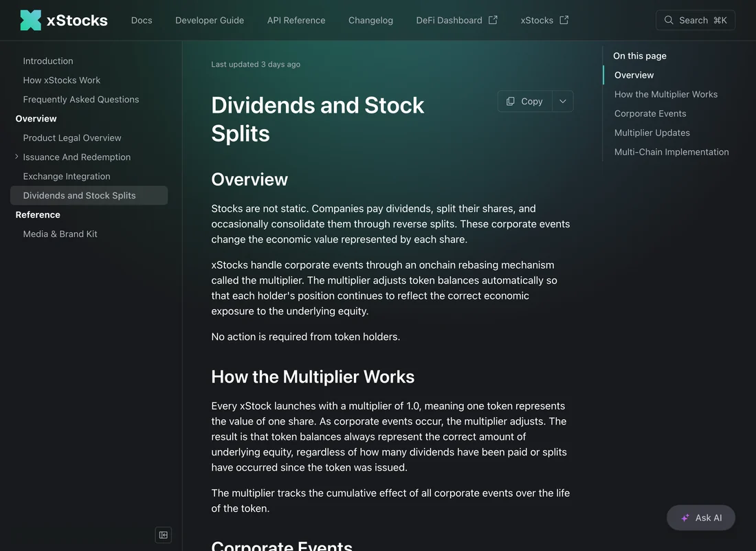756x551 pixels.
Task: Click the Copy button
Action: [525, 101]
